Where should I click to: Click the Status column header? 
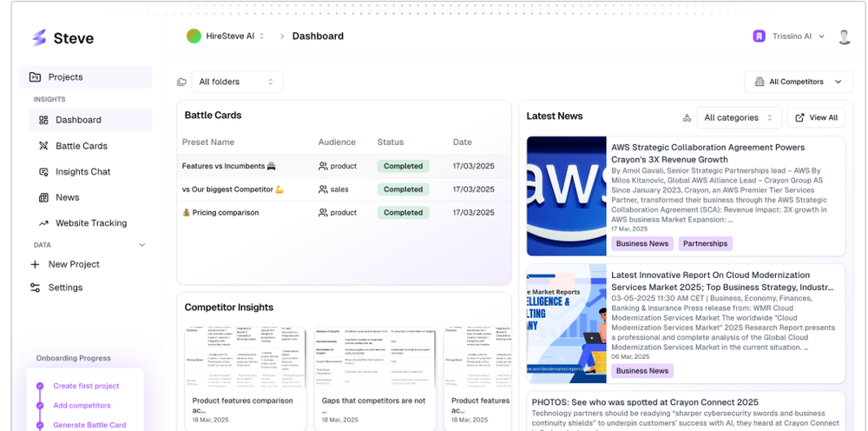tap(391, 143)
